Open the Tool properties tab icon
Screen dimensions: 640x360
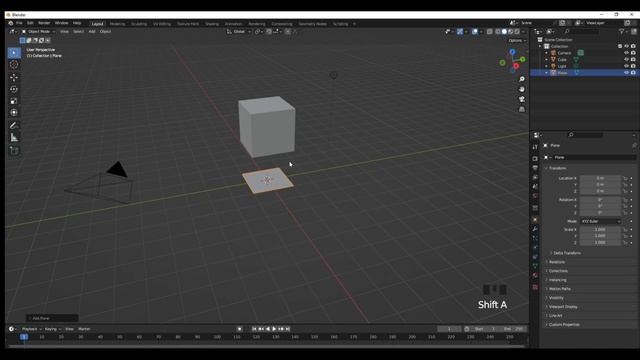pos(535,147)
